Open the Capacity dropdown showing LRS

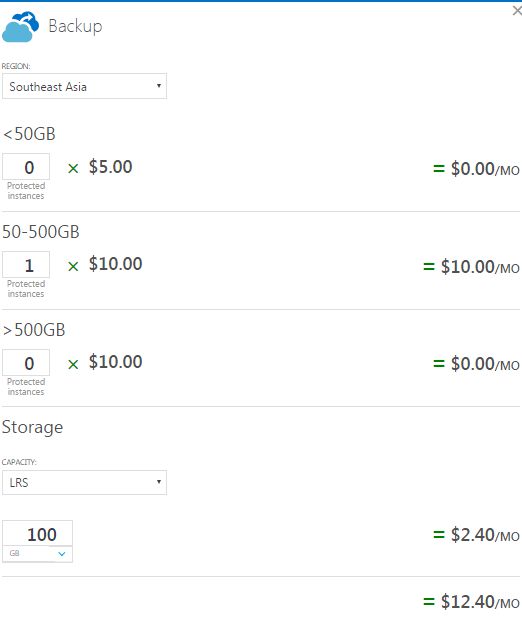click(85, 482)
